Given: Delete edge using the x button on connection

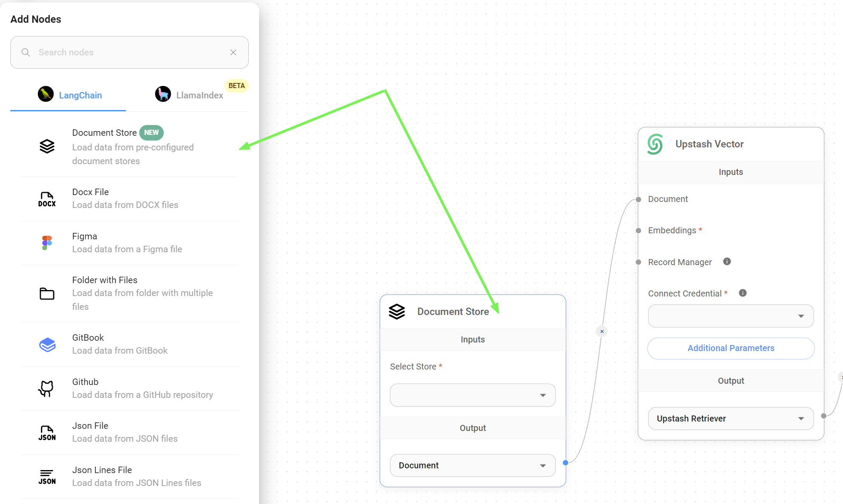Looking at the screenshot, I should (602, 331).
